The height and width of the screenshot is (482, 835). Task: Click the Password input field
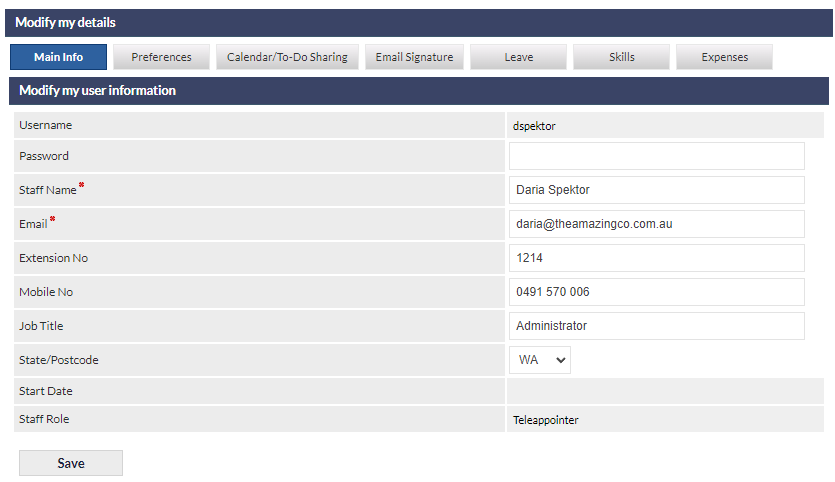tap(657, 156)
